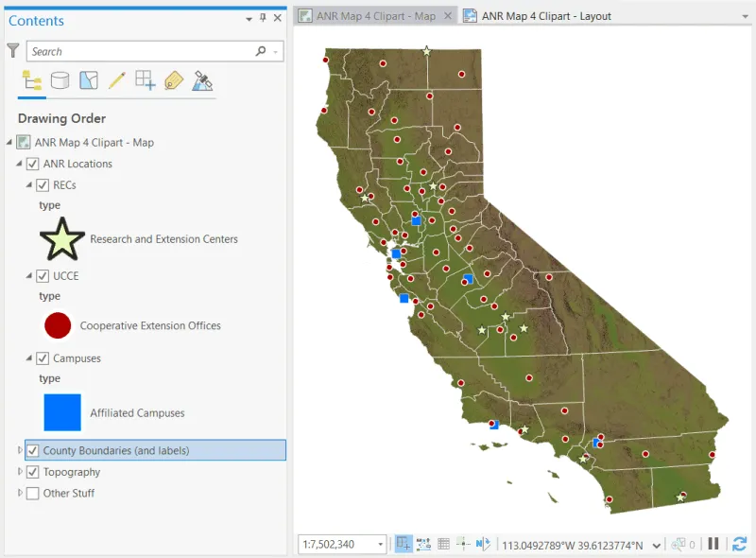Click inside the Contents search box

coord(142,49)
